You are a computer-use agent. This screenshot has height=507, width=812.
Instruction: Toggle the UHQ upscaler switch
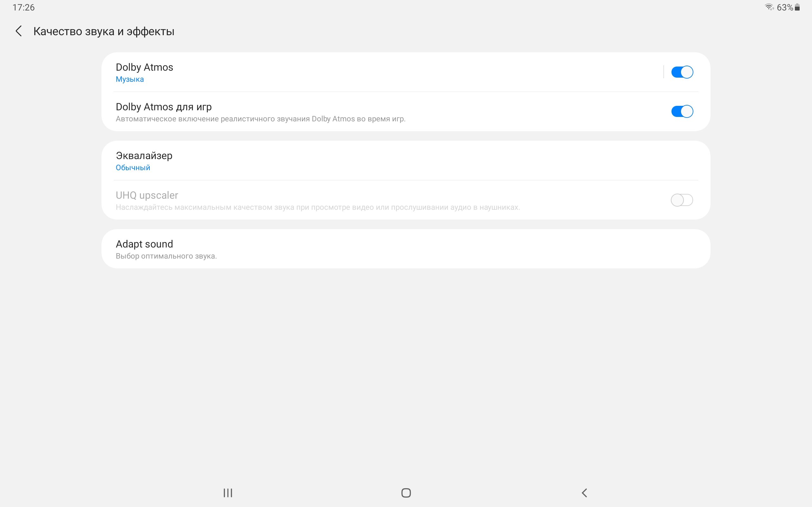[682, 200]
